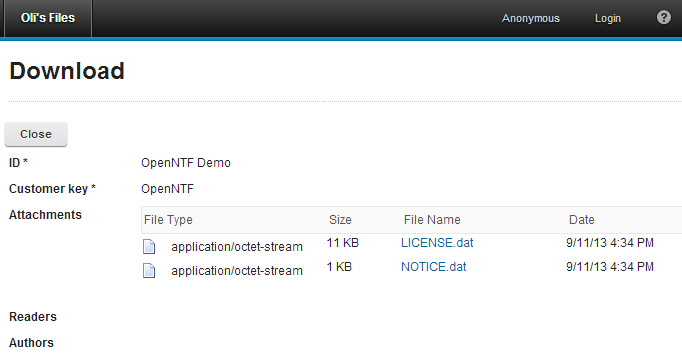Click the octet-stream type of NOTICE.dat
This screenshot has height=360, width=682.
237,270
